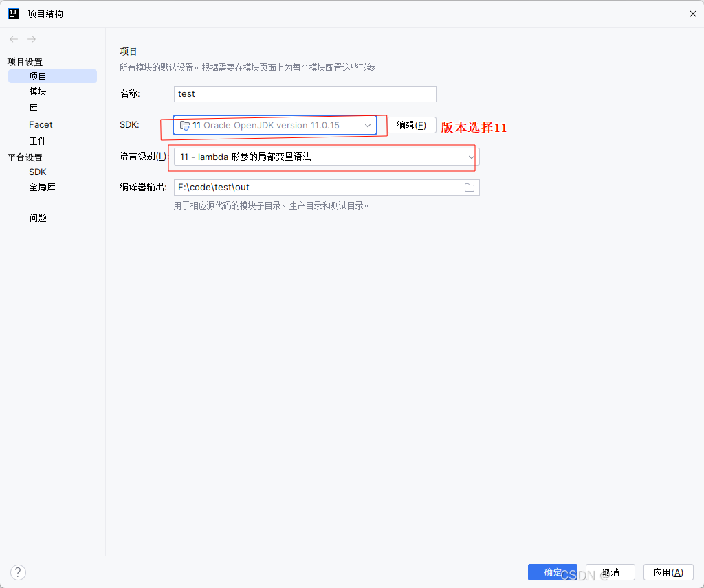The image size is (704, 588).
Task: Open the 库 section in sidebar
Action: (34, 108)
